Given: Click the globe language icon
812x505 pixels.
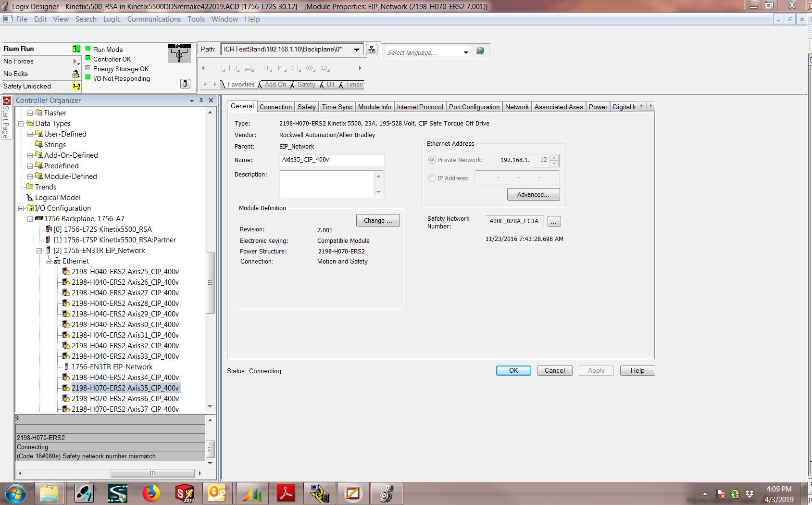Looking at the screenshot, I should [x=480, y=51].
